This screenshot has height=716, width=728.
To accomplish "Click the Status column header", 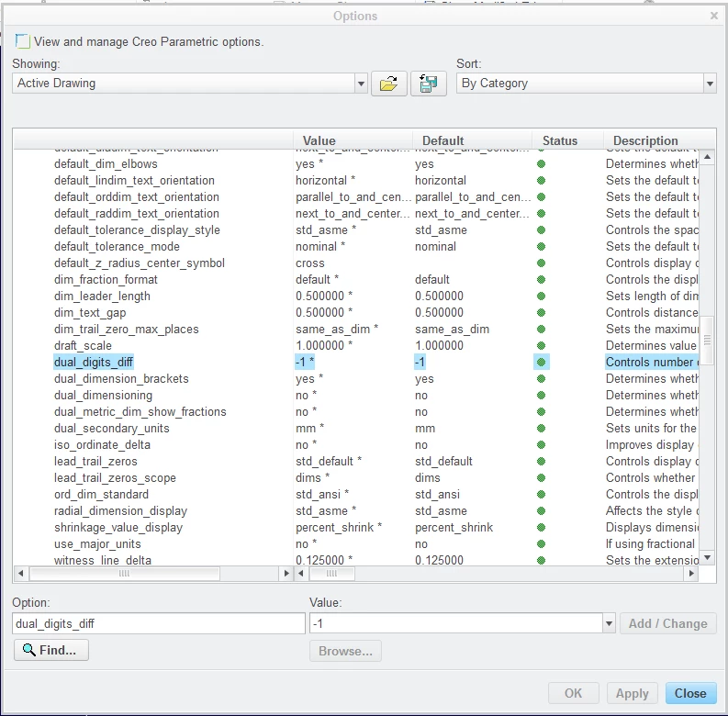I will [567, 140].
